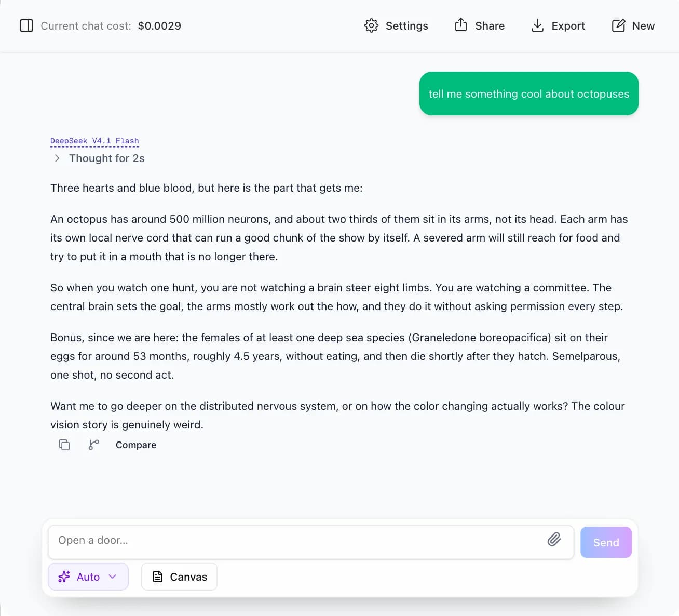Image resolution: width=679 pixels, height=616 pixels.
Task: Click the Export download icon
Action: tap(537, 25)
